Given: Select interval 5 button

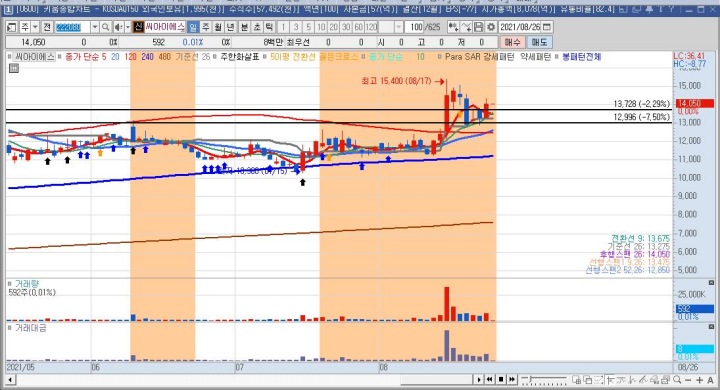Looking at the screenshot, I should 308,27.
